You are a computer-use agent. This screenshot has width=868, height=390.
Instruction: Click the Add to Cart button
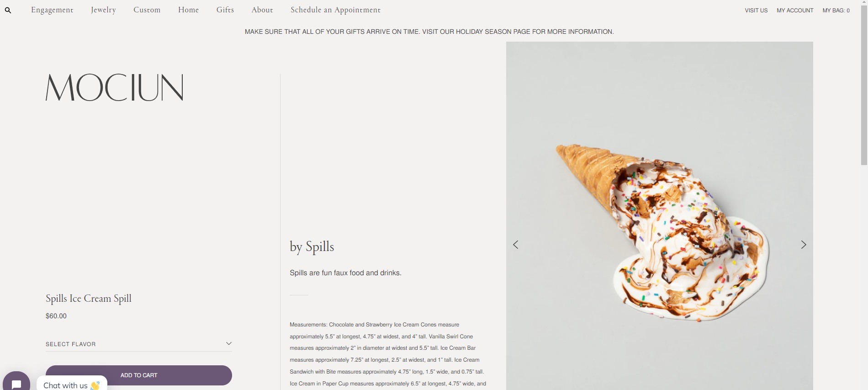point(139,375)
